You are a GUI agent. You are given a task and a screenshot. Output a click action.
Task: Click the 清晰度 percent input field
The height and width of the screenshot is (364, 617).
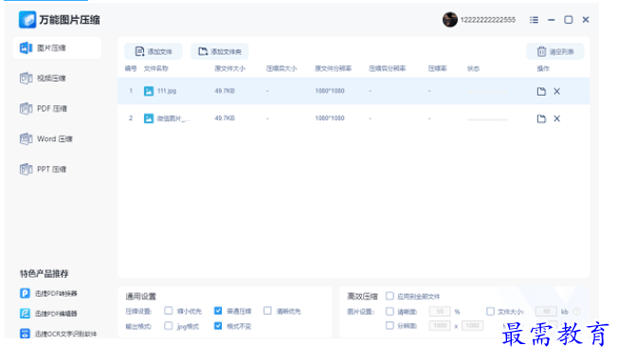pyautogui.click(x=440, y=311)
